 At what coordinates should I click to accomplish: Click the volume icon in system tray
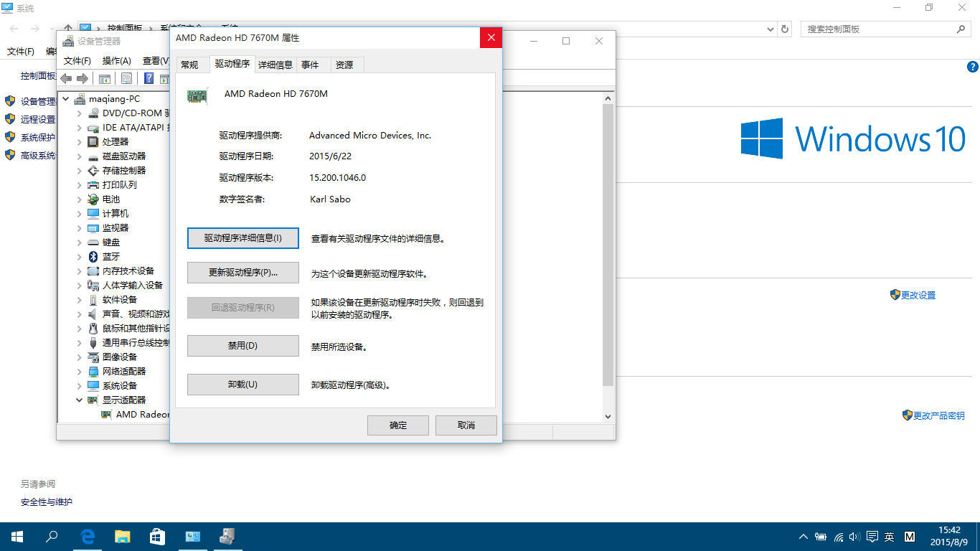coord(854,537)
